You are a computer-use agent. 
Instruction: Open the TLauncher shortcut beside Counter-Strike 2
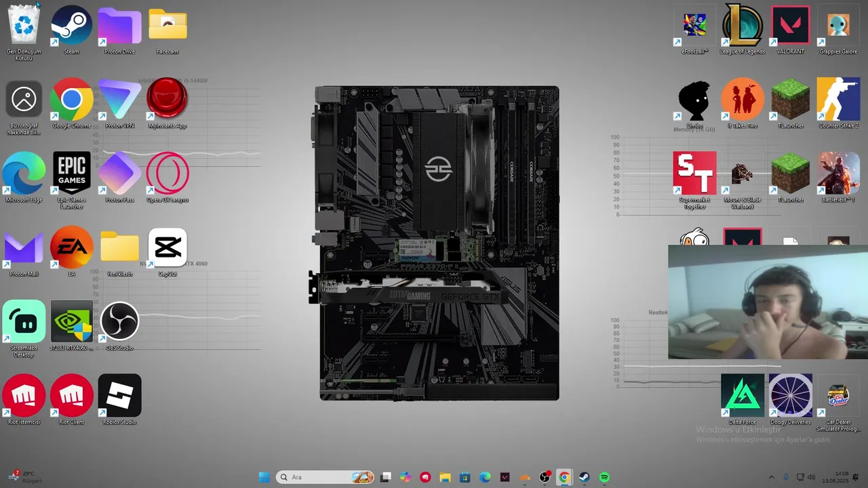[791, 104]
